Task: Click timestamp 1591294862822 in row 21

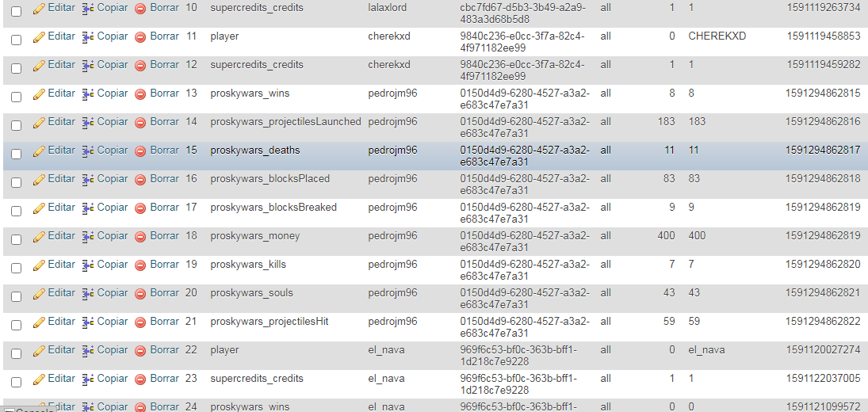Action: pos(823,322)
